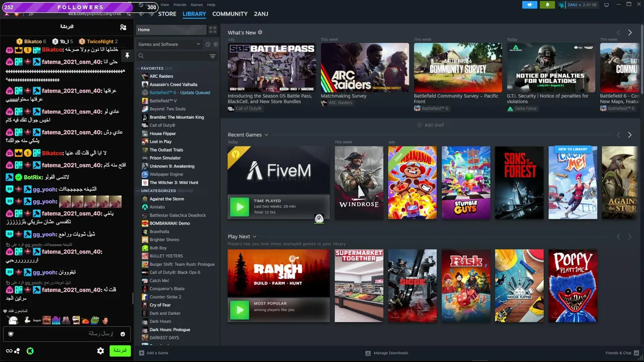Show recent activity clock filter icon
644x362 pixels.
point(208,44)
